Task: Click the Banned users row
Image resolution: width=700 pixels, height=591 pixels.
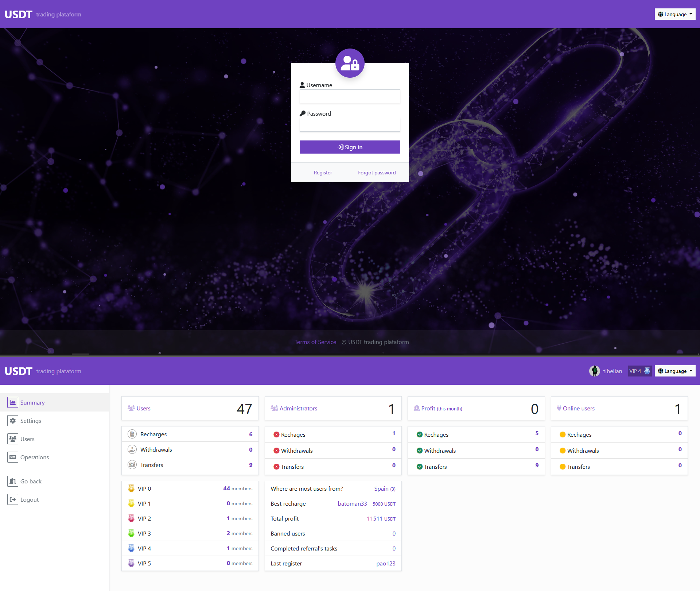Action: (x=333, y=533)
